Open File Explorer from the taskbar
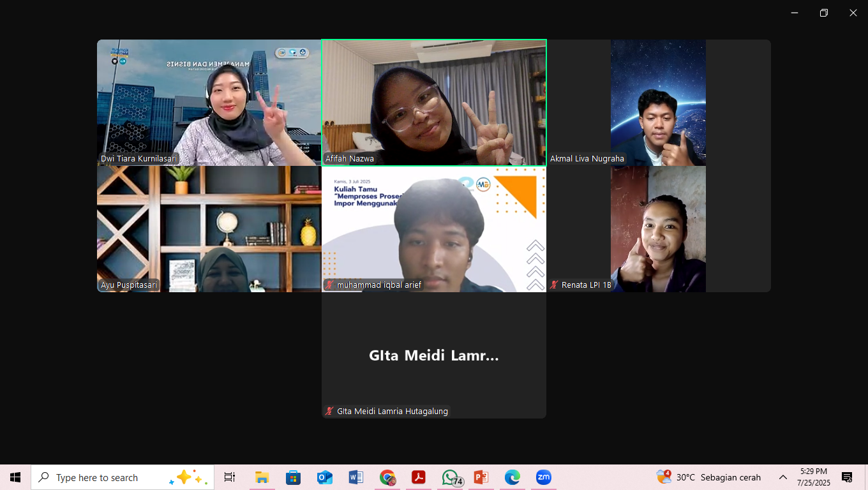Image resolution: width=868 pixels, height=490 pixels. tap(262, 477)
